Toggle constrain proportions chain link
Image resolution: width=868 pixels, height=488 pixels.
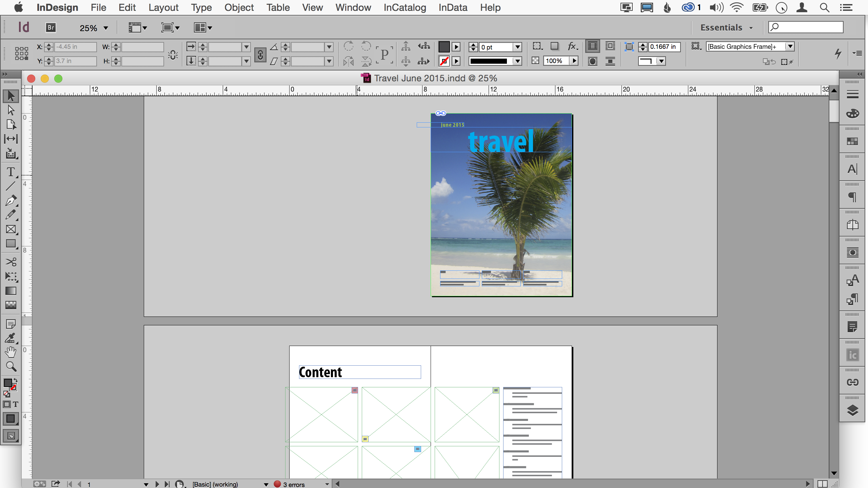pyautogui.click(x=260, y=54)
